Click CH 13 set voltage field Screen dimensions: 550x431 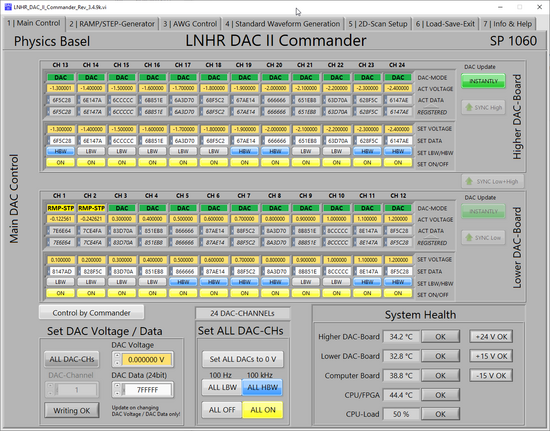(x=60, y=129)
